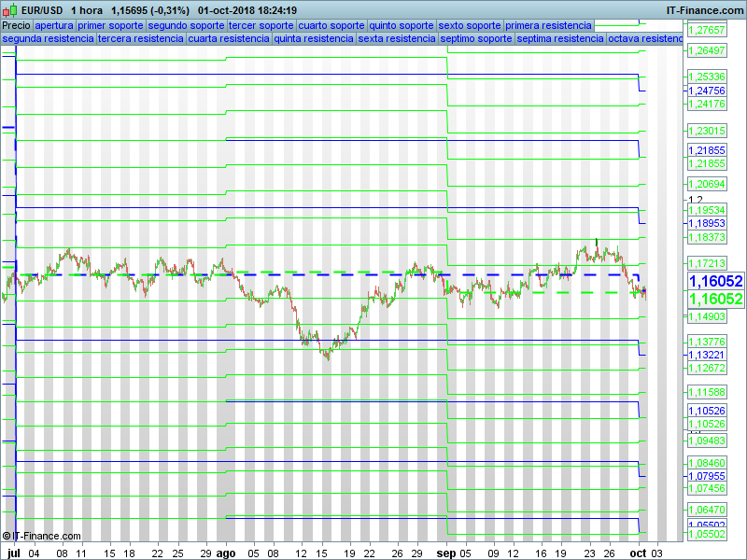Click the 1,27657 price level label
This screenshot has height=560, width=747.
707,31
